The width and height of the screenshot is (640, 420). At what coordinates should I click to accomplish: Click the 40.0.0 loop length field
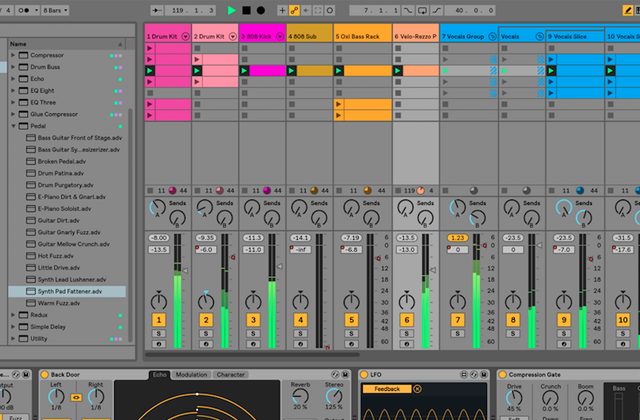point(470,10)
